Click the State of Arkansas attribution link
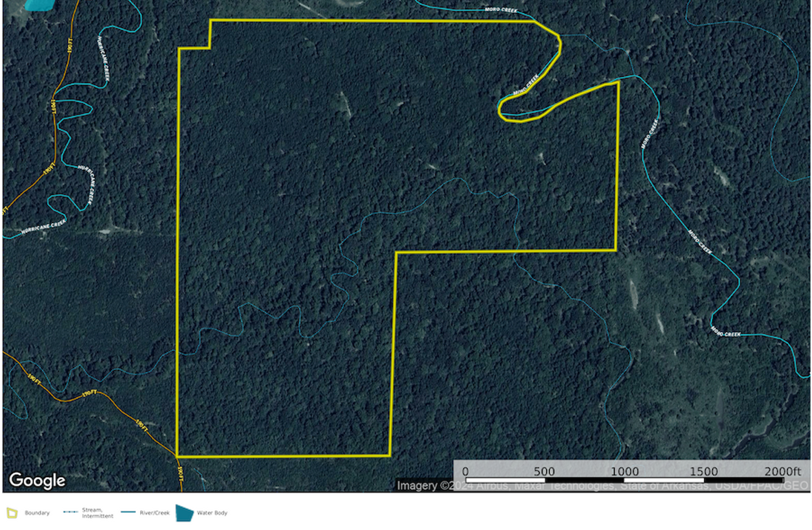The image size is (812, 530). pos(670,484)
